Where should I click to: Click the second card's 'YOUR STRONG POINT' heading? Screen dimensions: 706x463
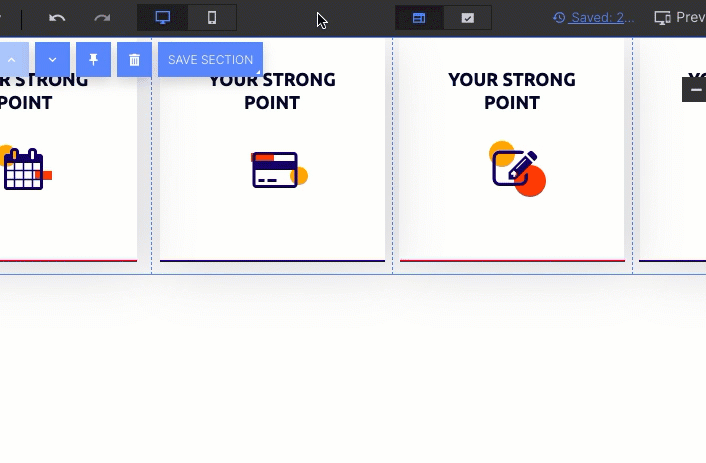point(272,91)
